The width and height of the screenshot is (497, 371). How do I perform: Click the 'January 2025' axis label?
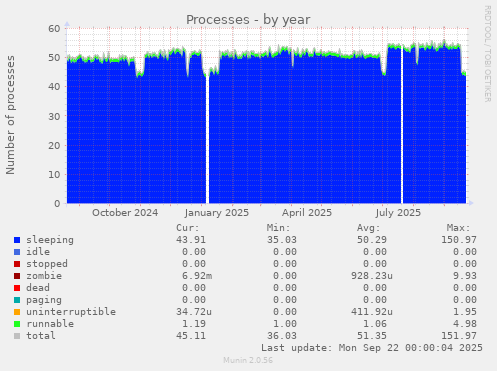(x=217, y=213)
